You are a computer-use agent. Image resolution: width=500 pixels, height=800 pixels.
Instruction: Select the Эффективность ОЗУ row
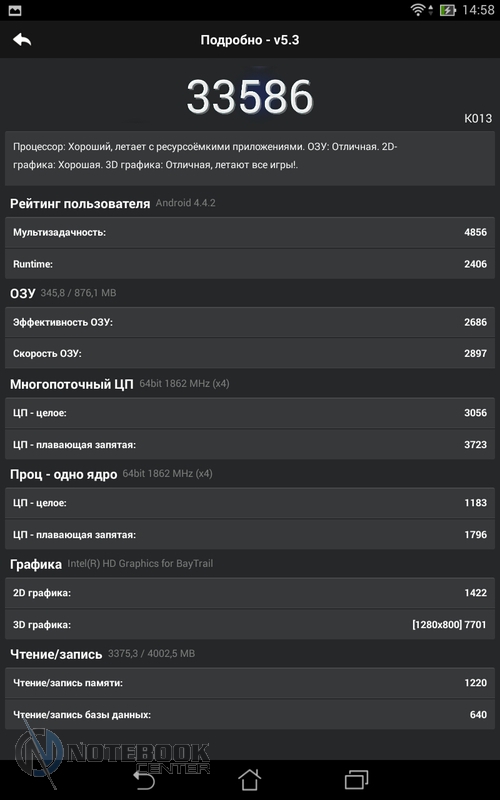point(249,322)
